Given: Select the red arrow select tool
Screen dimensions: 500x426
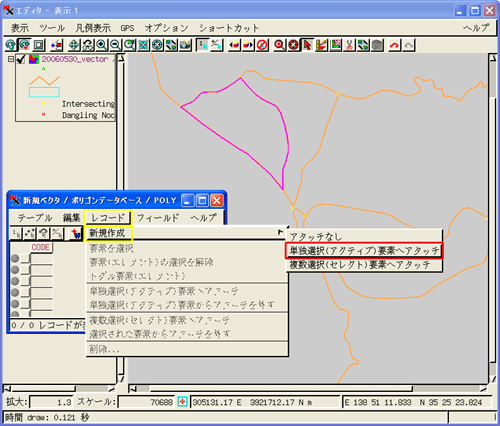Looking at the screenshot, I should pyautogui.click(x=307, y=45).
